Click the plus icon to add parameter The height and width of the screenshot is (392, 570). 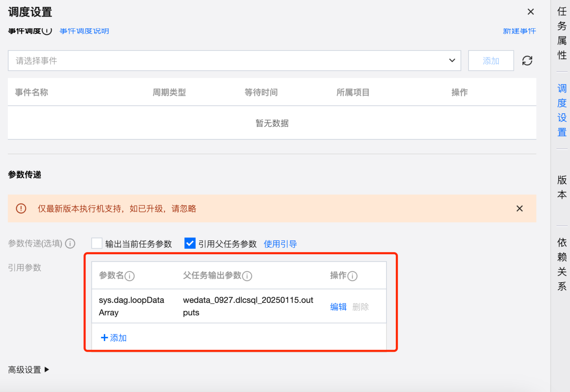pyautogui.click(x=104, y=337)
